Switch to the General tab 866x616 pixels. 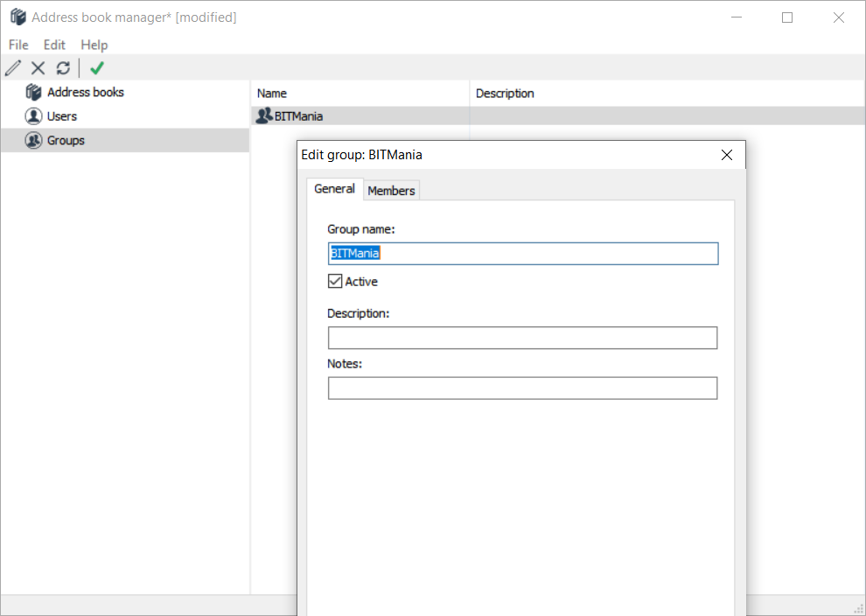[334, 189]
